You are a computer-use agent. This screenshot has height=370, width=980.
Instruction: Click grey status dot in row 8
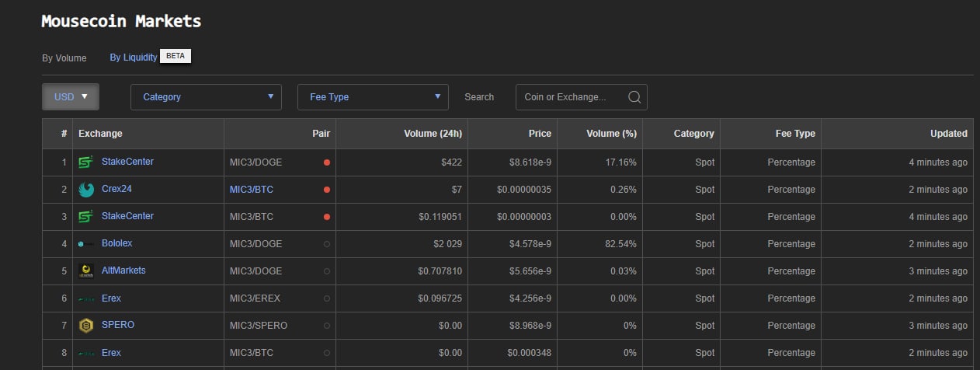[327, 353]
